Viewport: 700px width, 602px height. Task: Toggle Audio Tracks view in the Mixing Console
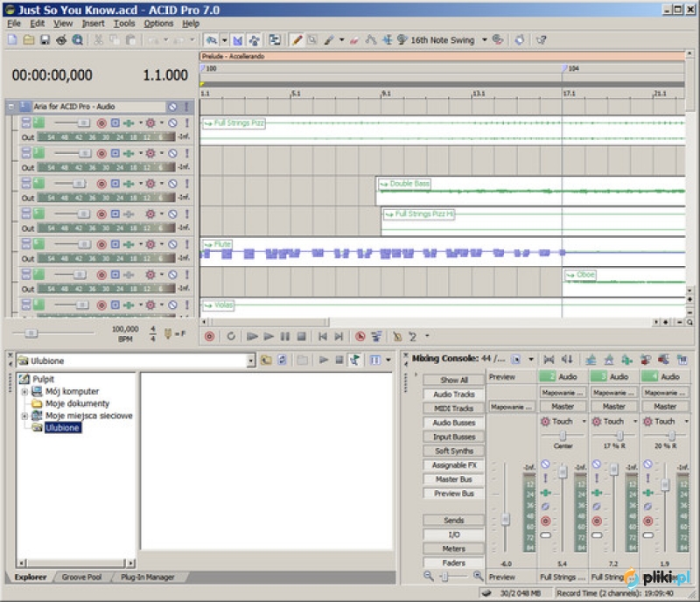point(453,395)
